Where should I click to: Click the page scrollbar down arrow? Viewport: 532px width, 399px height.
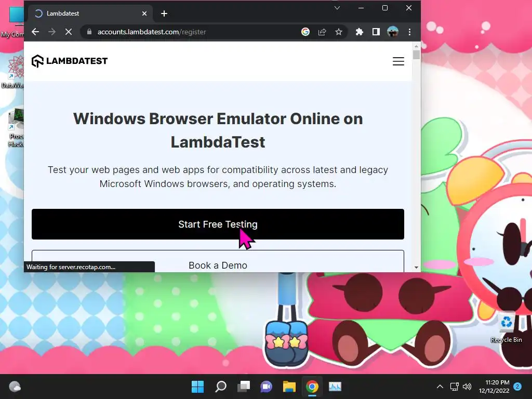[416, 268]
